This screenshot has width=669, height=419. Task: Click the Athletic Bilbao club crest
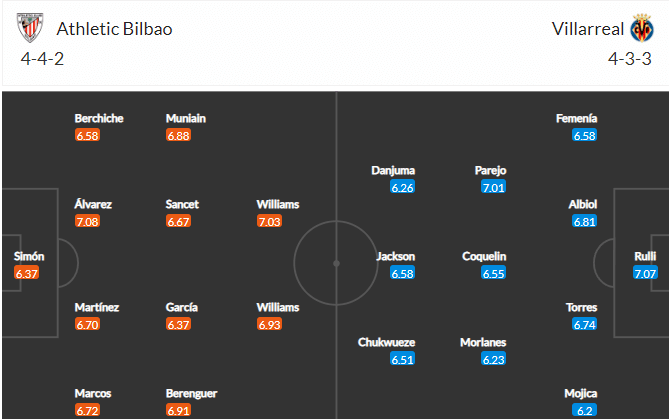pyautogui.click(x=30, y=28)
